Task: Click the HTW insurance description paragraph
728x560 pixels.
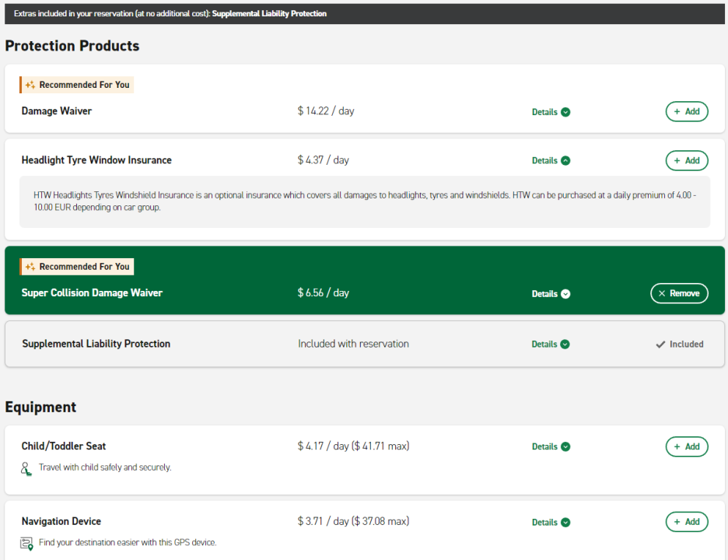Action: point(365,201)
